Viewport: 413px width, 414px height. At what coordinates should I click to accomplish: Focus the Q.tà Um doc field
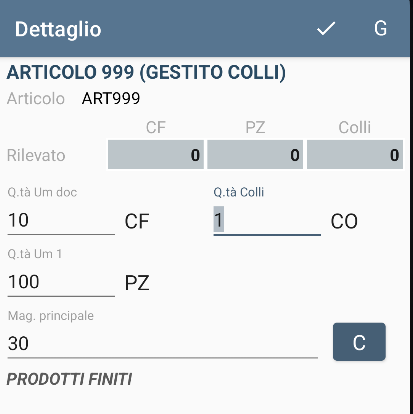[x=61, y=221]
